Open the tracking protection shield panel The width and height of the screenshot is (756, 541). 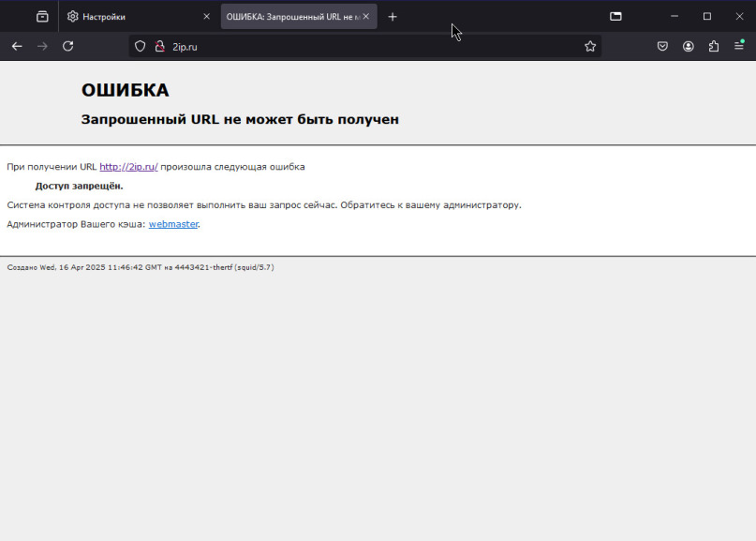141,46
